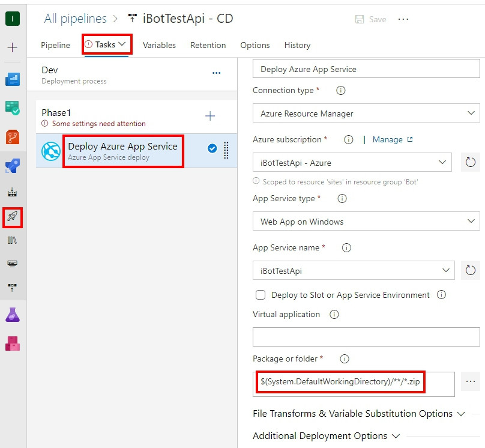Switch to Options tab
Image resolution: width=485 pixels, height=448 pixels.
pos(255,45)
